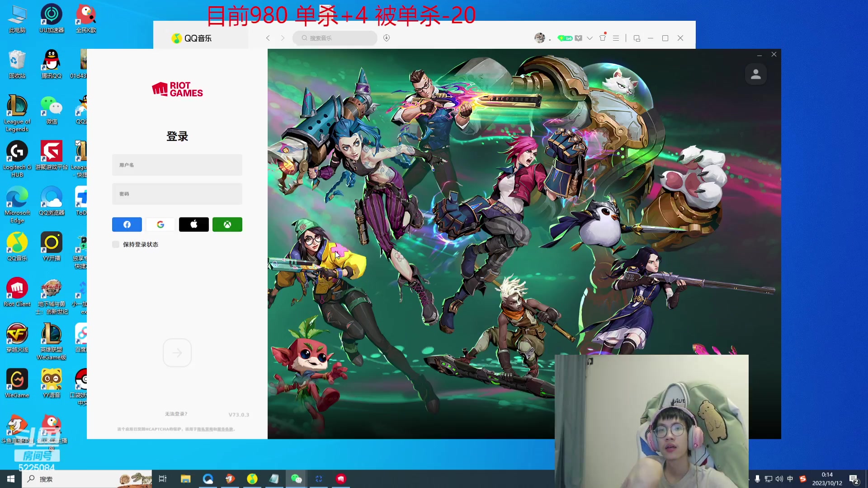Open the UU加速器 desktop icon

(52, 19)
